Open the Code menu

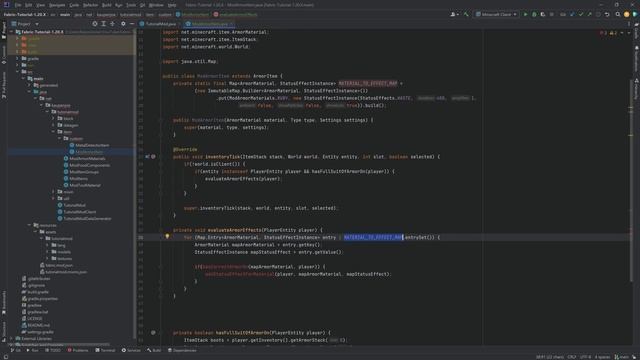tap(74, 5)
